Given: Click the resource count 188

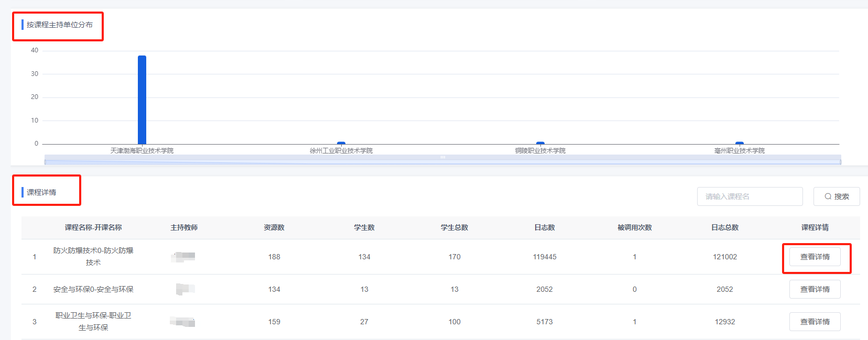Looking at the screenshot, I should pyautogui.click(x=274, y=257).
